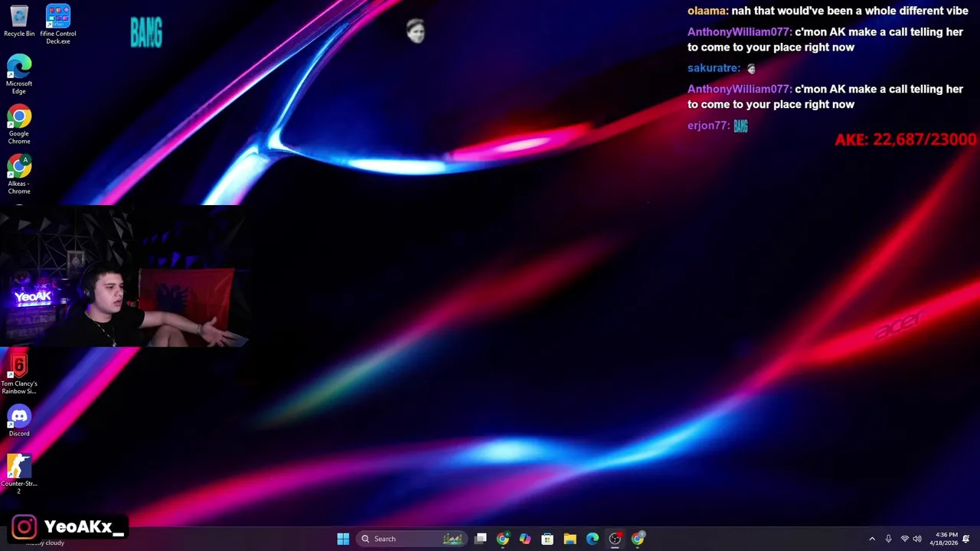This screenshot has width=980, height=551.
Task: Click the AKE: 22,687/23000 goal counter
Action: tap(906, 139)
